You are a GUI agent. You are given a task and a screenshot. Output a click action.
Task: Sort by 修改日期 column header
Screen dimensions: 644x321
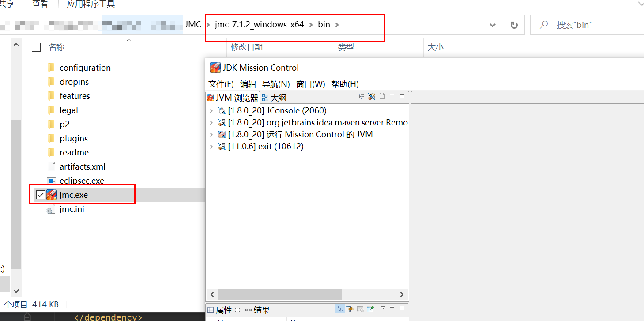[247, 47]
